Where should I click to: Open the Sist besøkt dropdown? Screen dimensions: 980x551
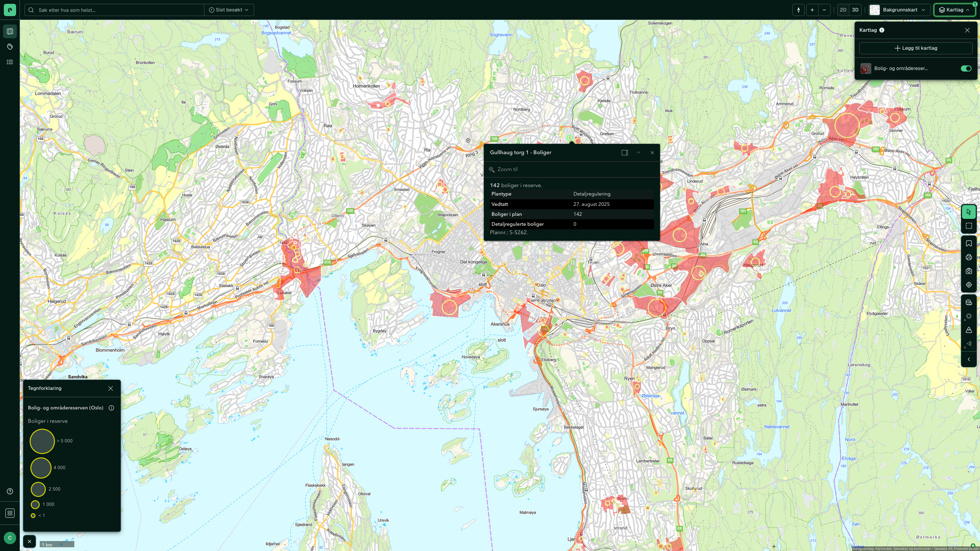pyautogui.click(x=229, y=10)
